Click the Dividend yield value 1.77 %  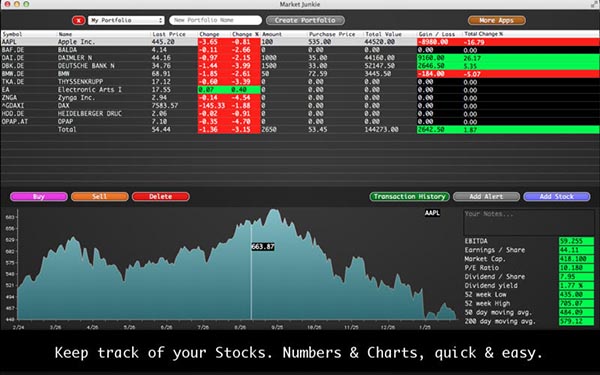coord(576,286)
